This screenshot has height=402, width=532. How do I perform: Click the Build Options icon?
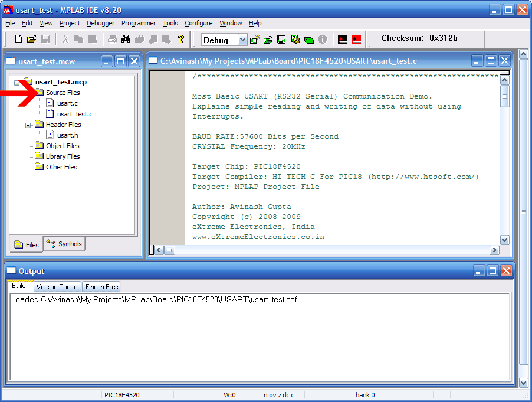tap(295, 40)
